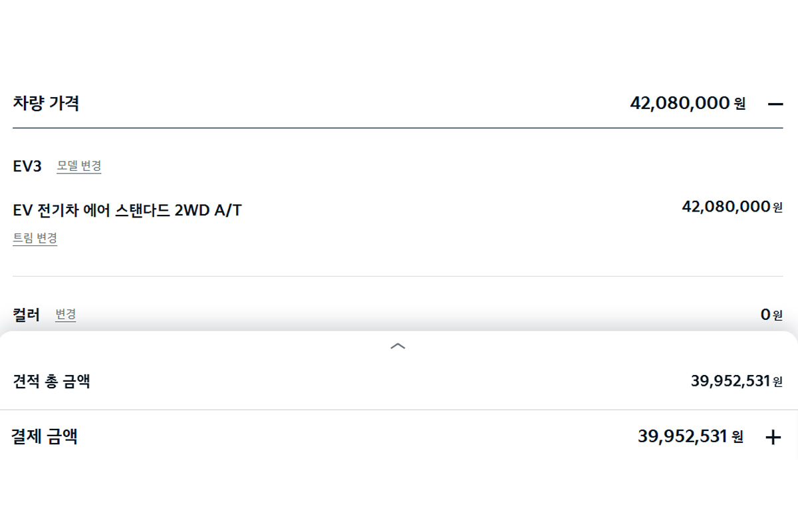
Task: Expand 결제 금액 details with plus icon
Action: click(x=773, y=437)
